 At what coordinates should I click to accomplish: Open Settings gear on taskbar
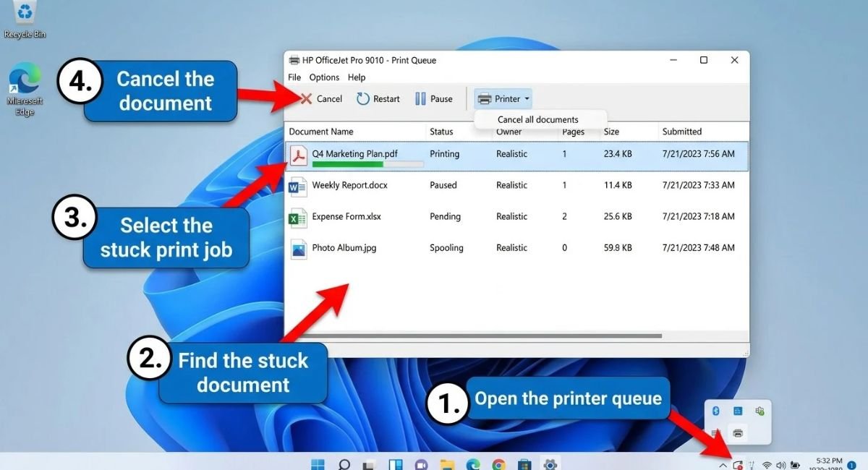click(550, 463)
